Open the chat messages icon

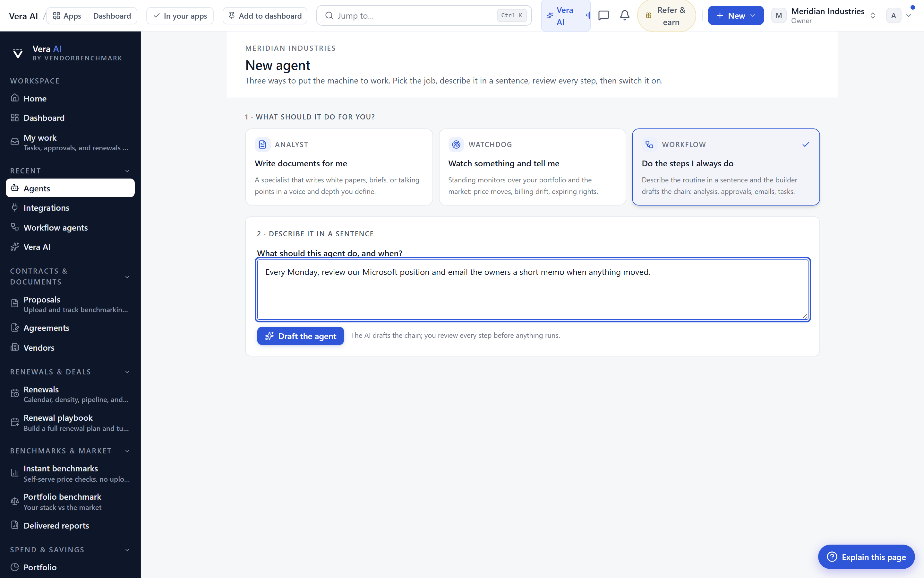tap(603, 16)
